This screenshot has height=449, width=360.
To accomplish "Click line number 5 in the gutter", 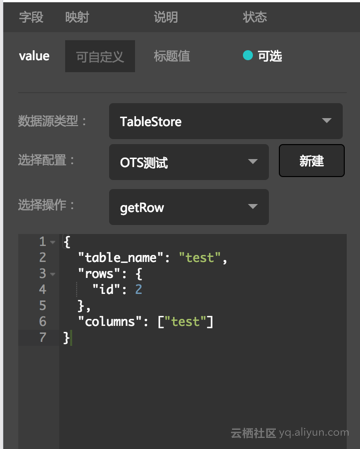I will point(42,306).
